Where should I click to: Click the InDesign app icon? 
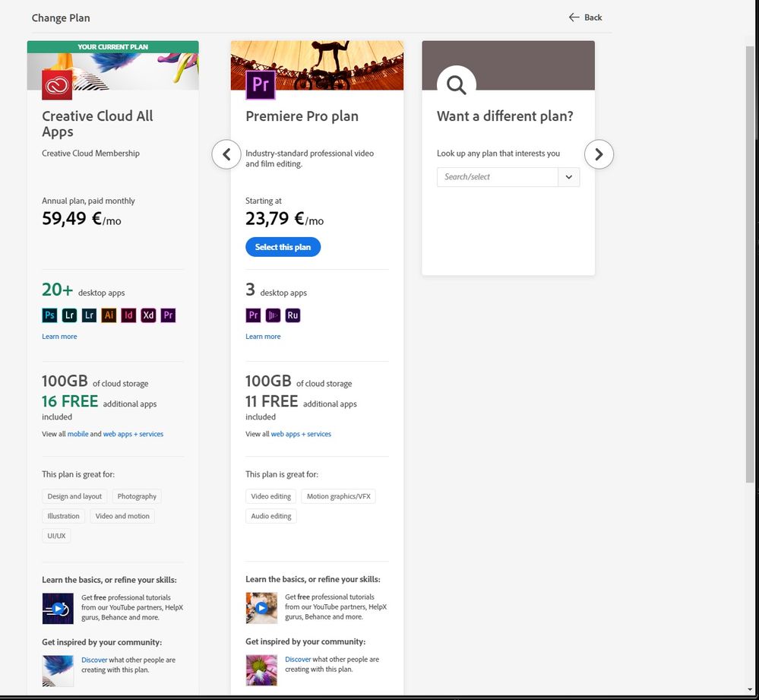coord(128,315)
